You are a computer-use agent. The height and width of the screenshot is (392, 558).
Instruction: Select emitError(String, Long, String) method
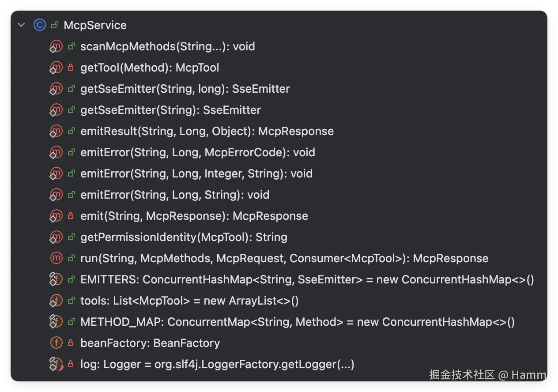(x=174, y=195)
